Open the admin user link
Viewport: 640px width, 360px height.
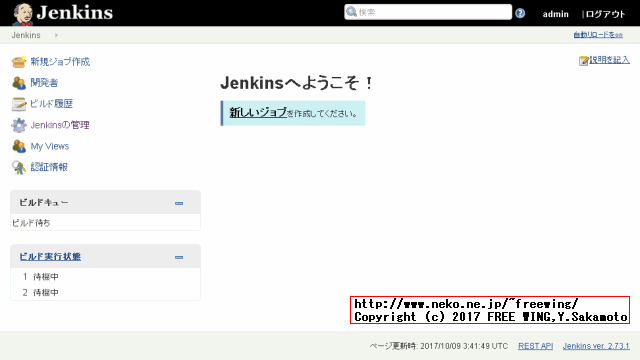556,14
